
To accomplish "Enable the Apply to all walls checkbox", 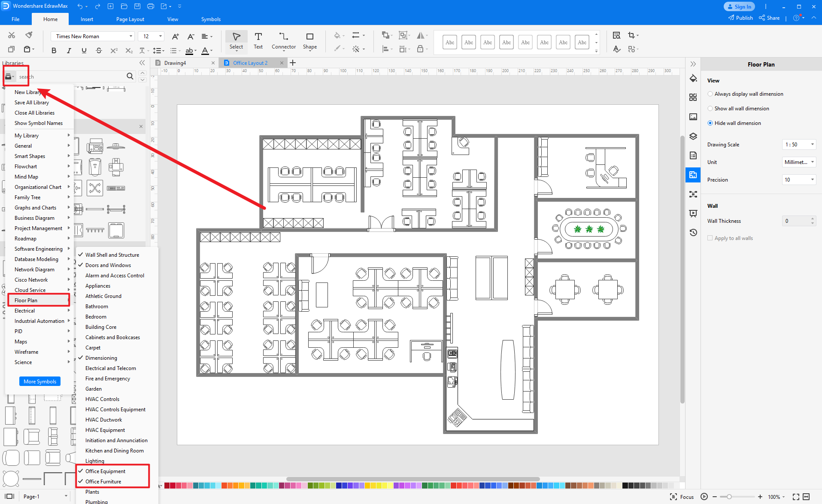I will (x=710, y=238).
